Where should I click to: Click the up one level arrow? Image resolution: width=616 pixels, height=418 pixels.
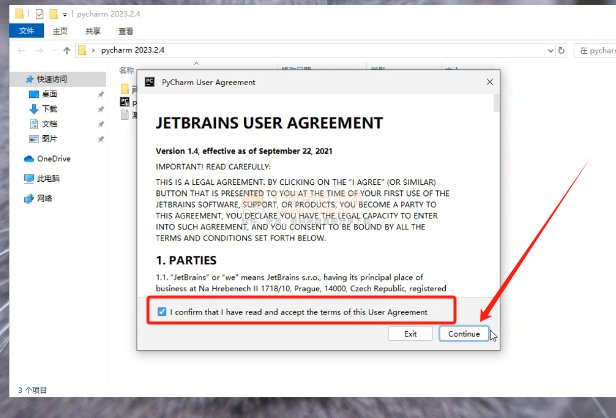67,51
